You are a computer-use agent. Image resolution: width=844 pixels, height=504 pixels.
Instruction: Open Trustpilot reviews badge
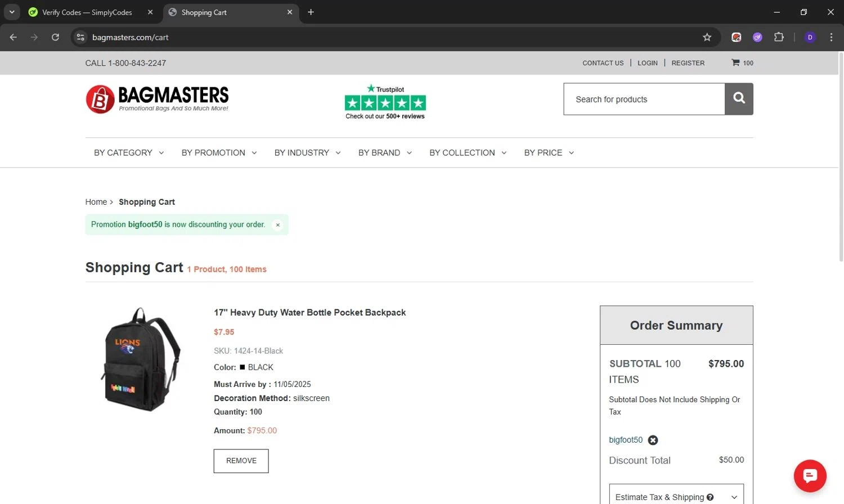385,102
